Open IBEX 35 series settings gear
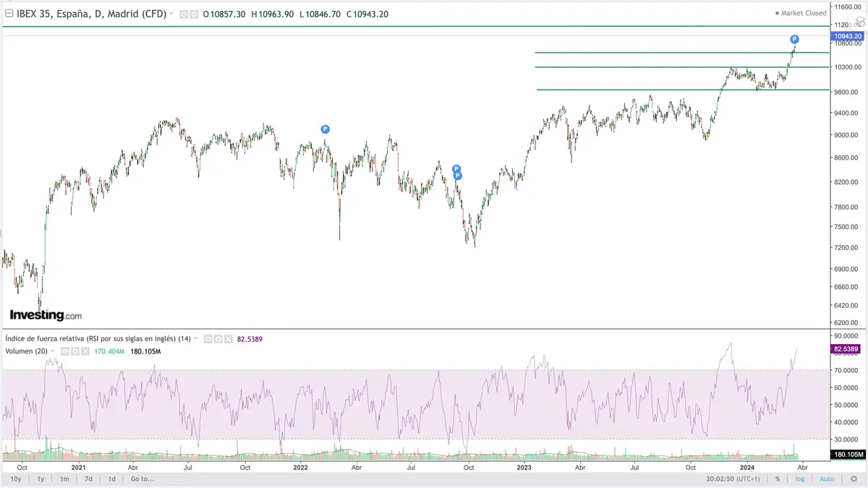Image resolution: width=868 pixels, height=488 pixels. [194, 14]
